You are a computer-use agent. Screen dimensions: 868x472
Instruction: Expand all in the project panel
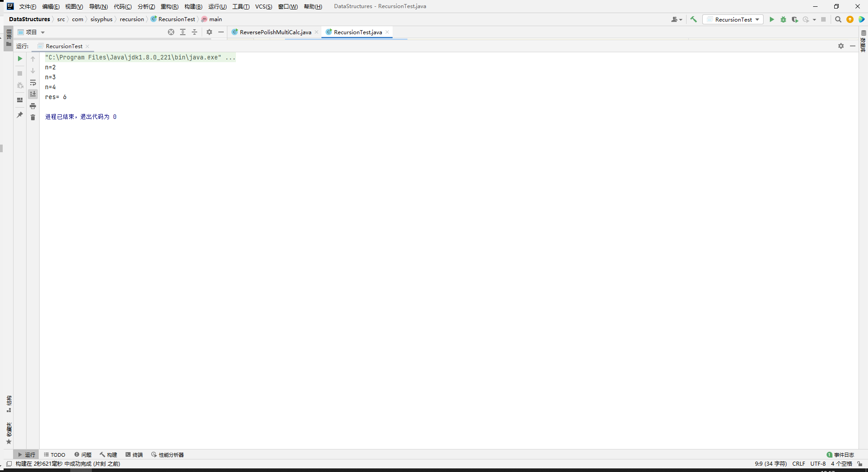(x=183, y=32)
